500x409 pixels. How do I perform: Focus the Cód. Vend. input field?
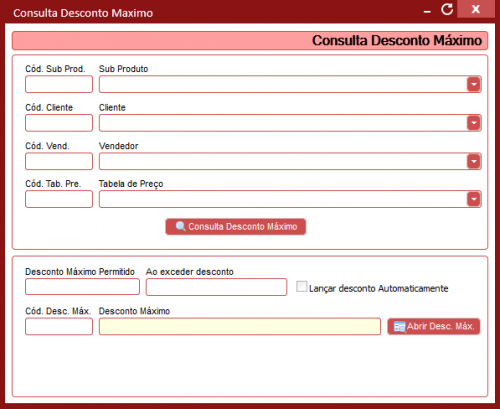59,162
